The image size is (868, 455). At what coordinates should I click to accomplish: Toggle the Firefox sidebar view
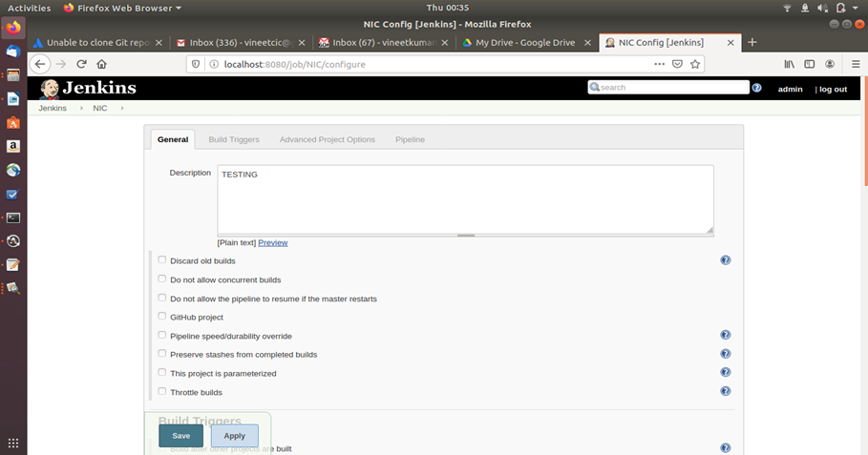(x=810, y=64)
